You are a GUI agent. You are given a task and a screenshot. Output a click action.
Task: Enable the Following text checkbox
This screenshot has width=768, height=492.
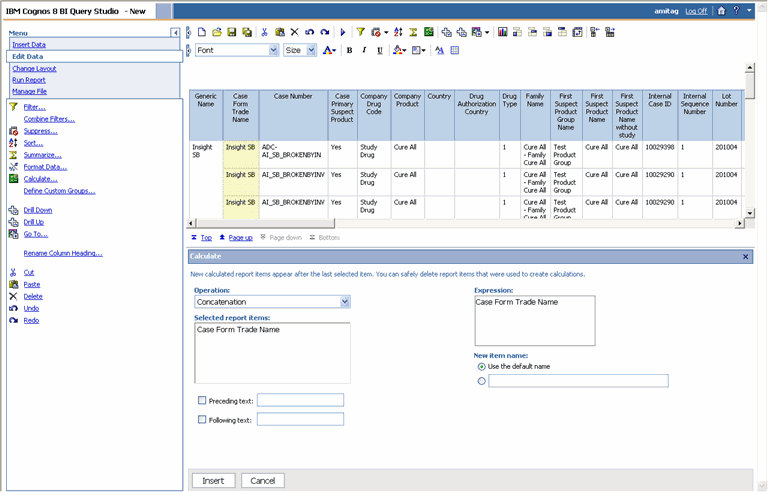(202, 420)
